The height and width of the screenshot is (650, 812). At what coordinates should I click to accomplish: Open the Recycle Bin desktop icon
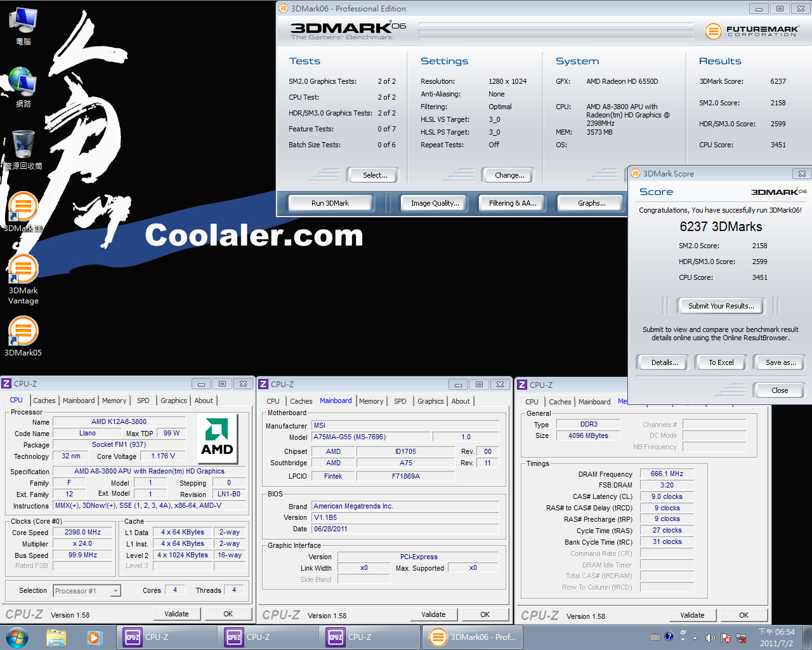tap(23, 150)
